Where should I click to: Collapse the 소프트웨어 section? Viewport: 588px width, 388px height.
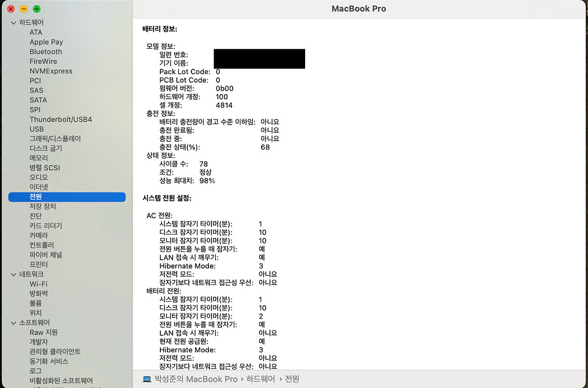pos(13,323)
